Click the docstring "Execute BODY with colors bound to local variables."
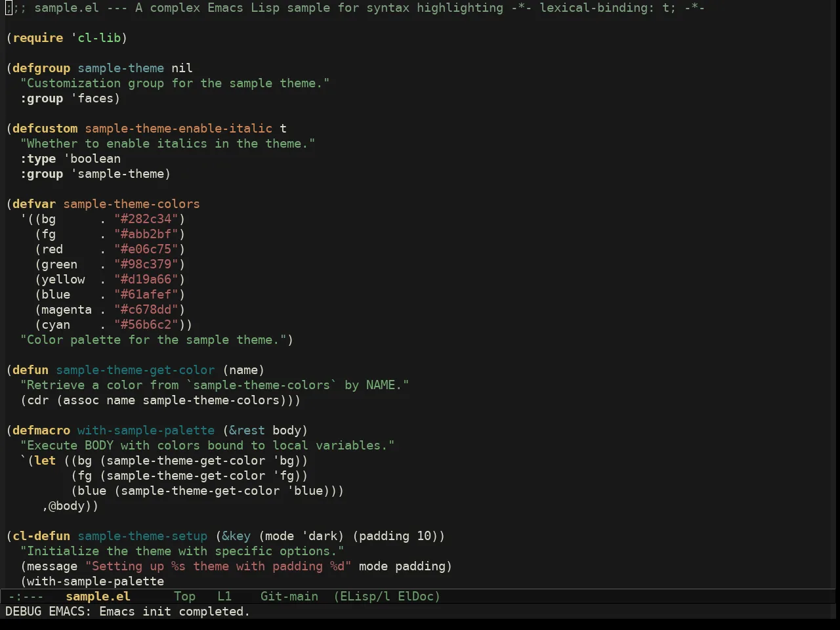The image size is (840, 630). 207,445
